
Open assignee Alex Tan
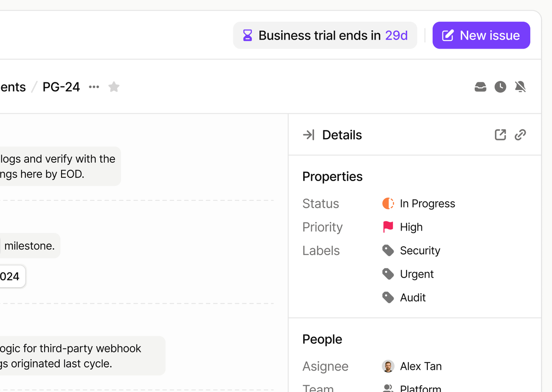pyautogui.click(x=420, y=366)
